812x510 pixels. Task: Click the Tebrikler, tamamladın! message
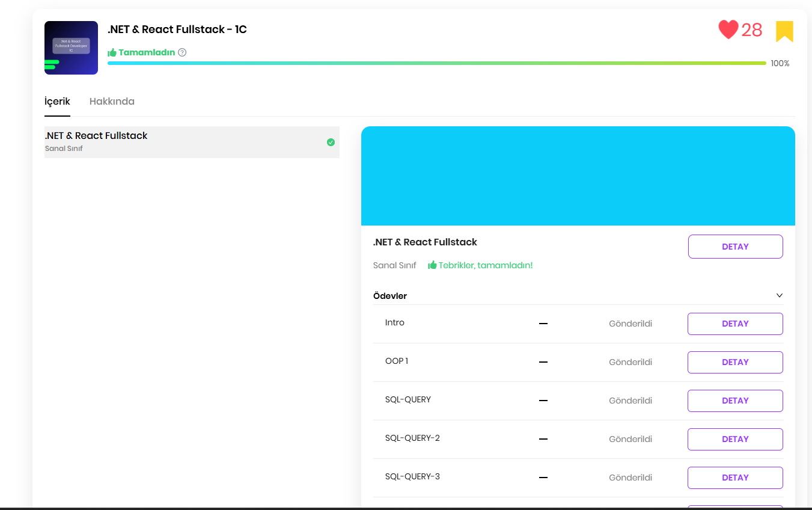click(486, 265)
